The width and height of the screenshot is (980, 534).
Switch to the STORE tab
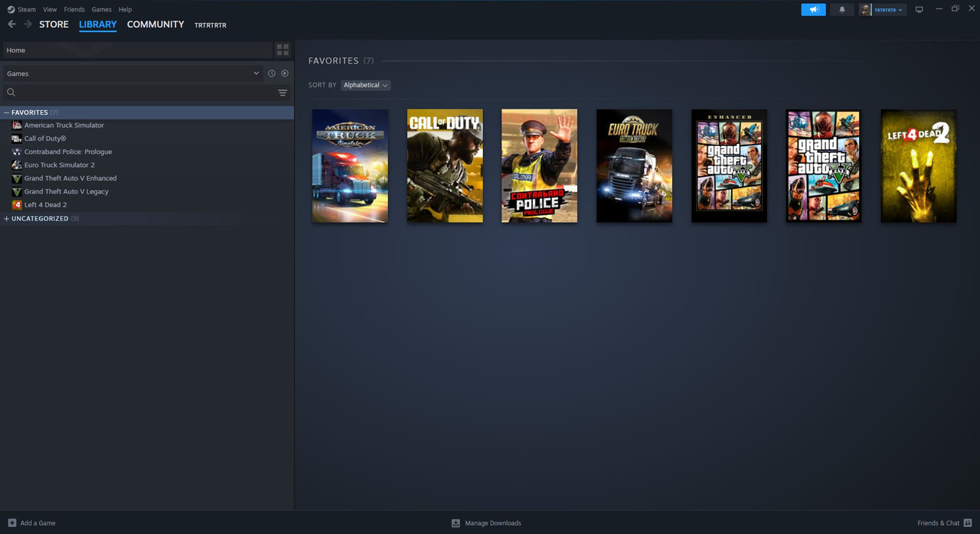[54, 24]
